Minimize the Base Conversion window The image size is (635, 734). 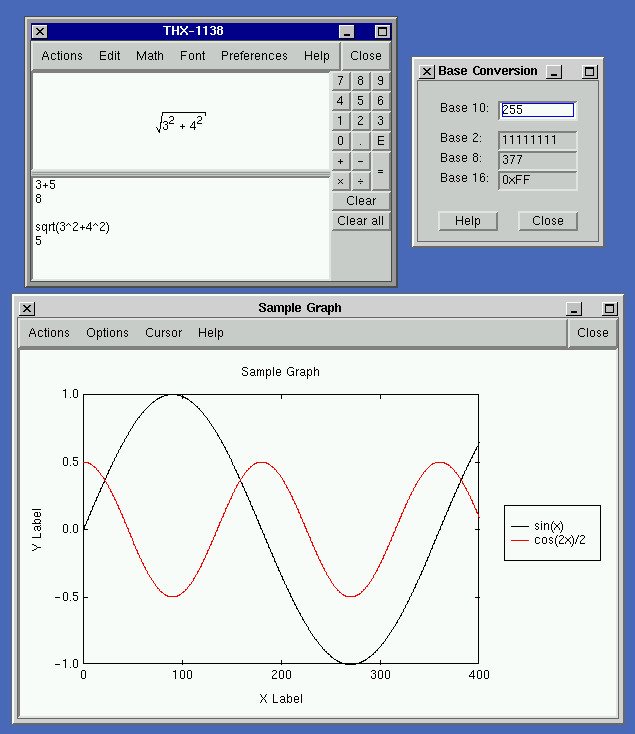554,72
